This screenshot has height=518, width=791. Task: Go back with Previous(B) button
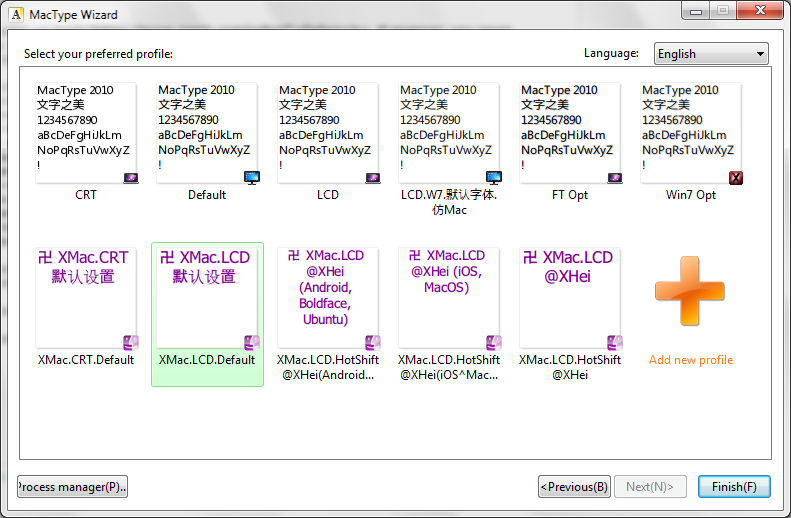click(x=574, y=487)
